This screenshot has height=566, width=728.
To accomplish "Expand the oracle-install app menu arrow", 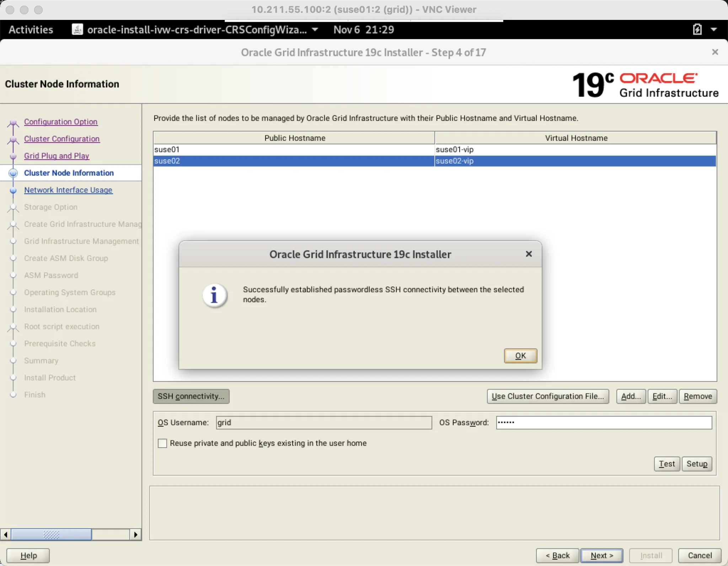I will 315,29.
